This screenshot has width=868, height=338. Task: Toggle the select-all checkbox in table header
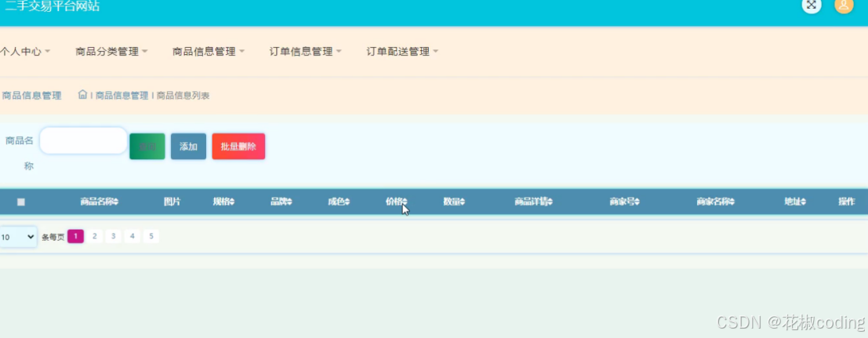tap(21, 202)
